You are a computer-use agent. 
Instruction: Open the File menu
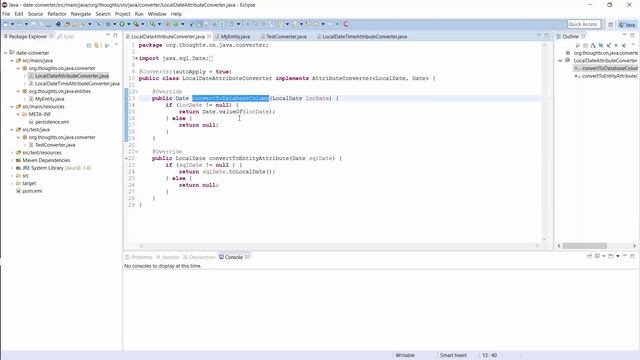[6, 14]
